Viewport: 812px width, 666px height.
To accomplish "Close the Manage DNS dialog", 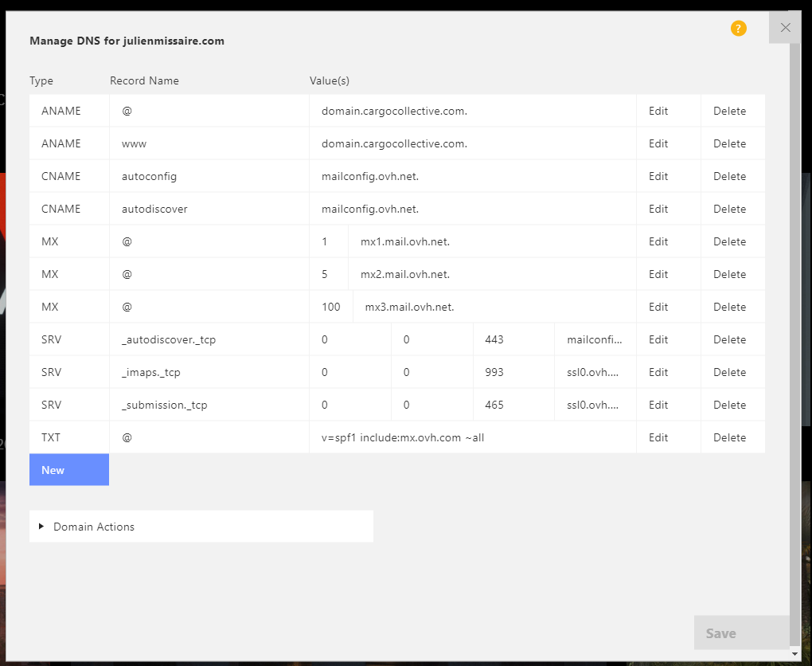I will click(x=785, y=28).
